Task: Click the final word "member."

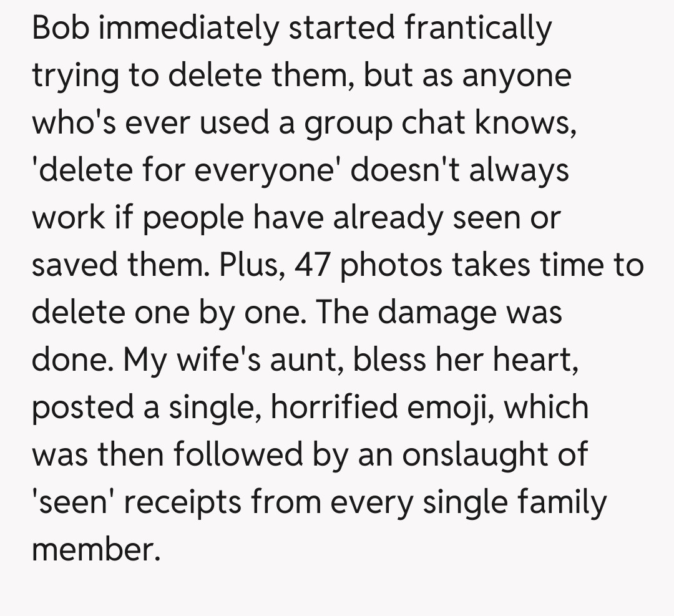Action: click(x=92, y=550)
